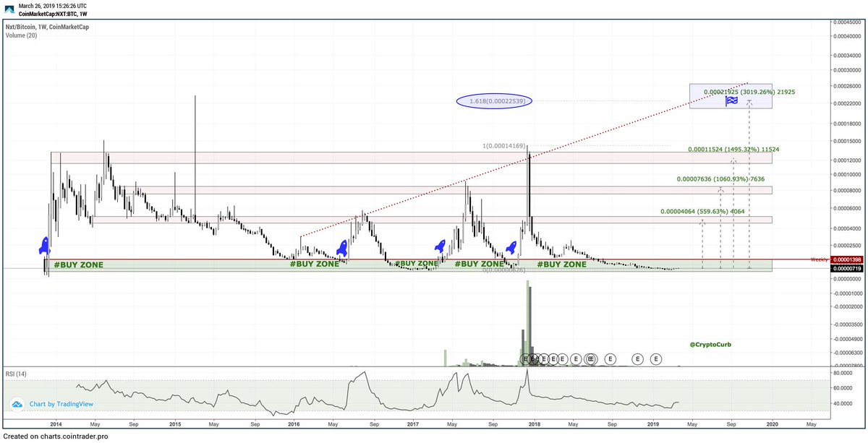Click the Weekly label on the red line
This screenshot has height=443, width=868.
click(820, 259)
